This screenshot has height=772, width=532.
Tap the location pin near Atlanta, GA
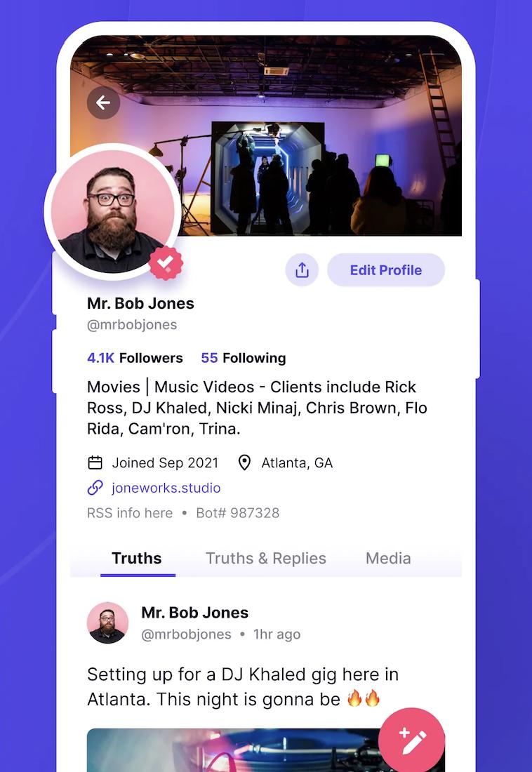pos(244,462)
